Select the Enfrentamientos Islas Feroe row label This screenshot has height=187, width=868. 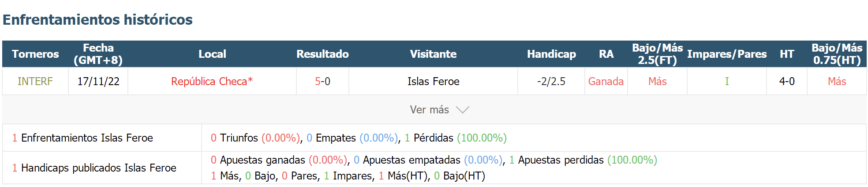(x=82, y=138)
